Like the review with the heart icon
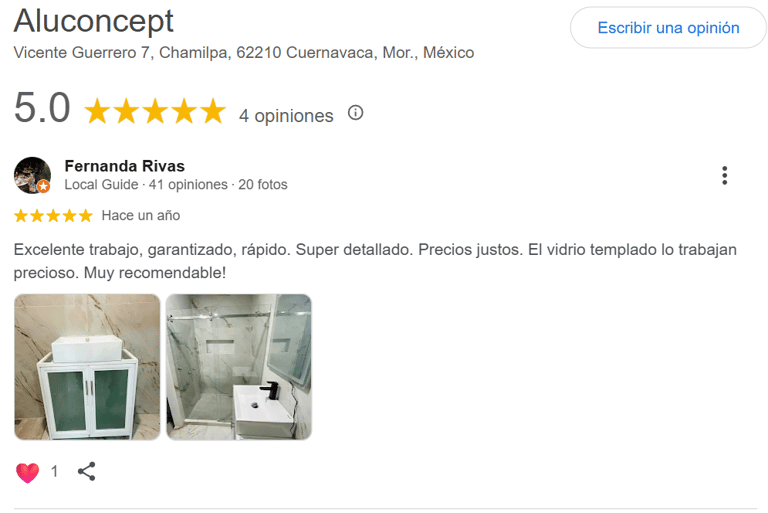 (x=27, y=472)
